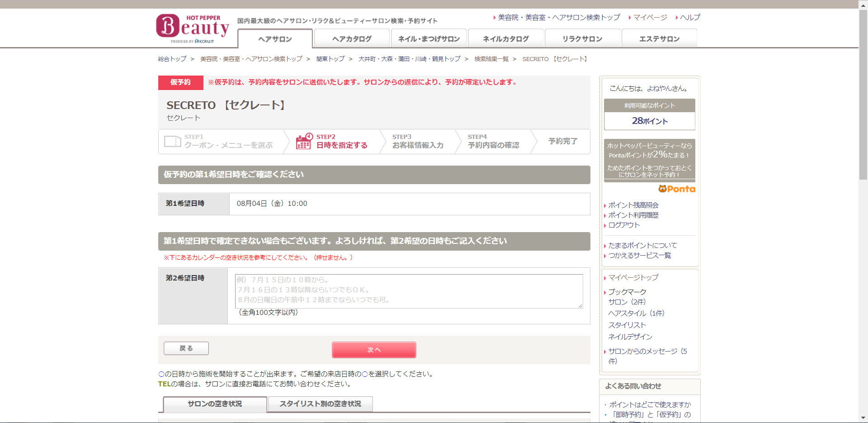The image size is (868, 423).
Task: Select the リラクサロン tab
Action: pos(582,39)
